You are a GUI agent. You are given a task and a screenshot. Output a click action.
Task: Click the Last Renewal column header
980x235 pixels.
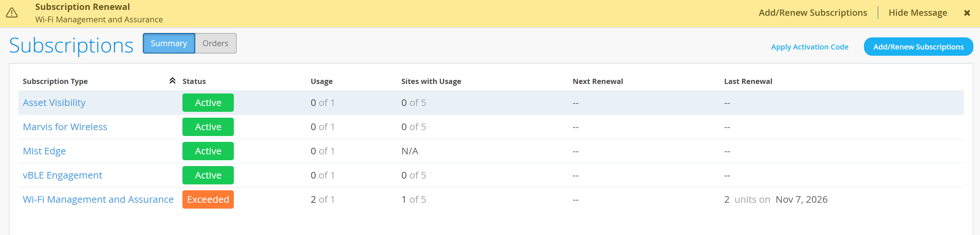pyautogui.click(x=748, y=81)
